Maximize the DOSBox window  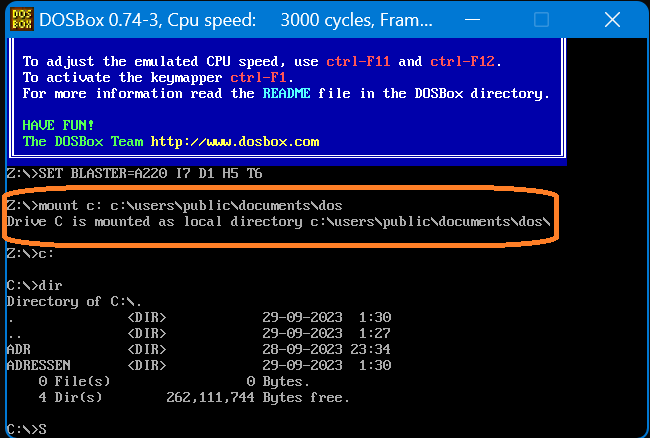tap(541, 20)
